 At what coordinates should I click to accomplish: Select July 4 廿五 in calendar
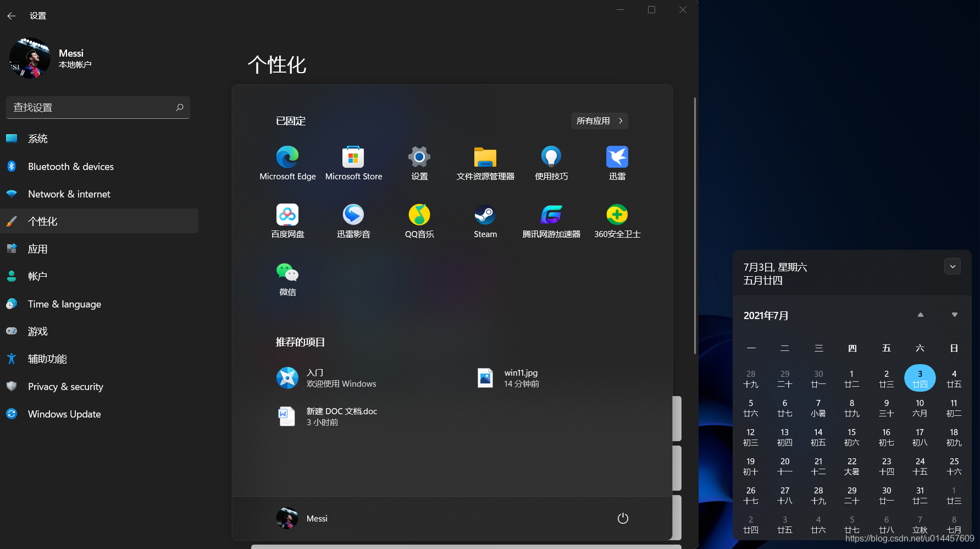click(x=954, y=378)
